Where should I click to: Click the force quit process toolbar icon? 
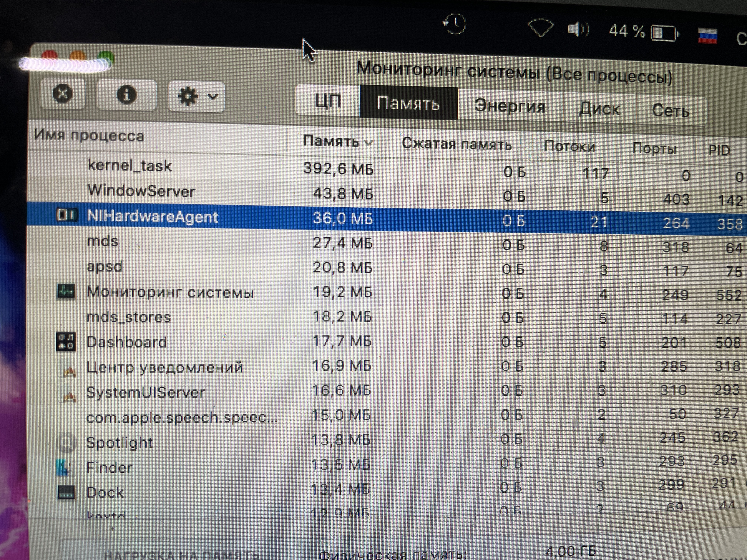62,93
